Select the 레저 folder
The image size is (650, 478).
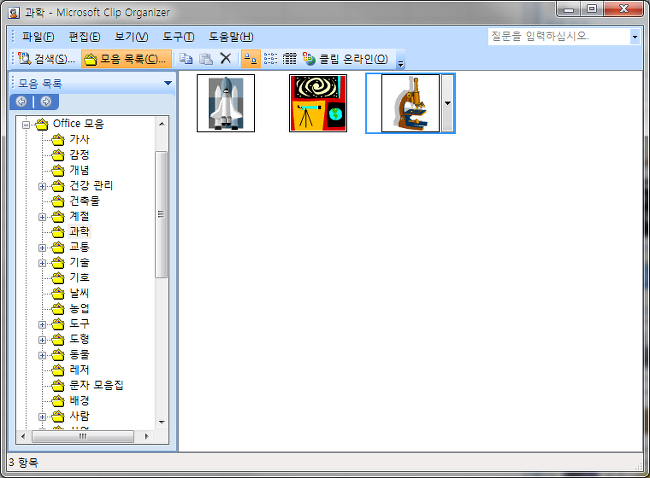[79, 370]
